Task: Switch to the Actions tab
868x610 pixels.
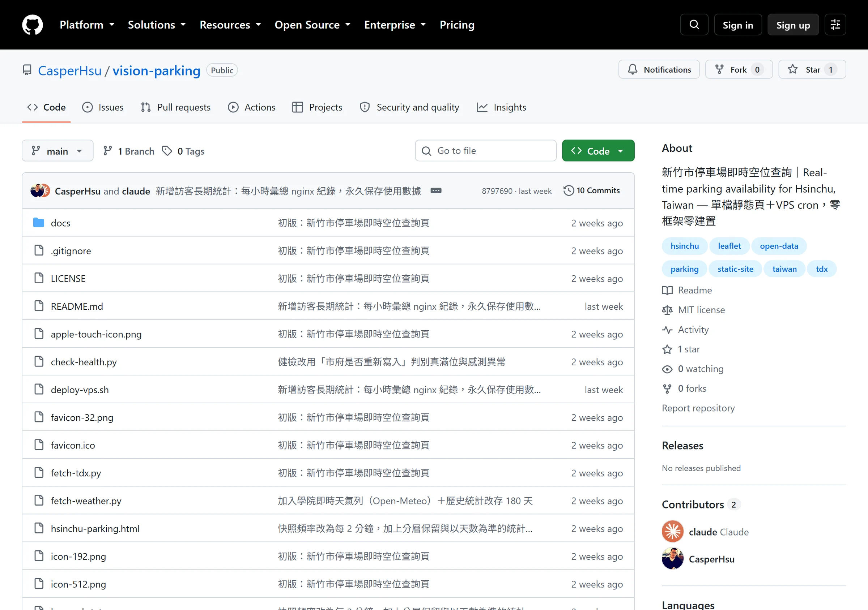Action: coord(252,107)
